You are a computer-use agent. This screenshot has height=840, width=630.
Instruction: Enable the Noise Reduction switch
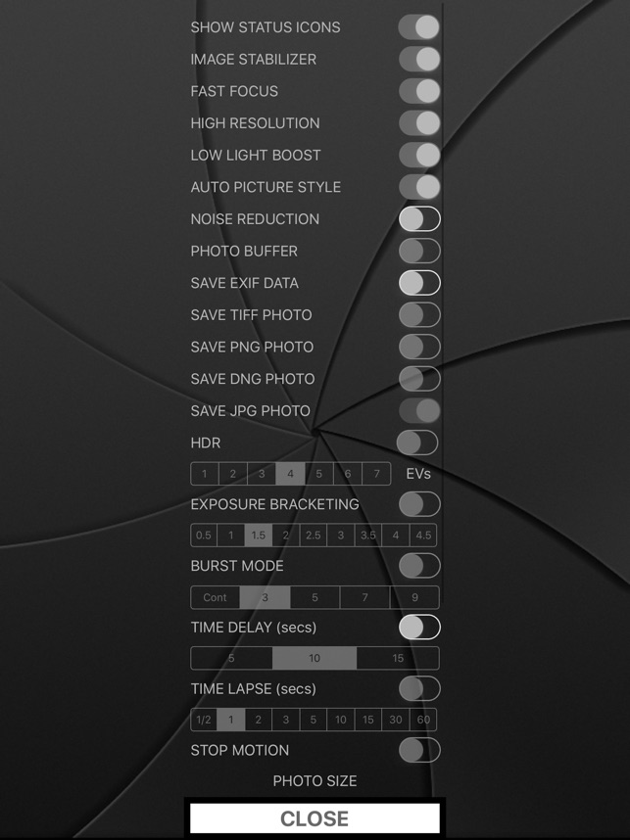tap(419, 219)
